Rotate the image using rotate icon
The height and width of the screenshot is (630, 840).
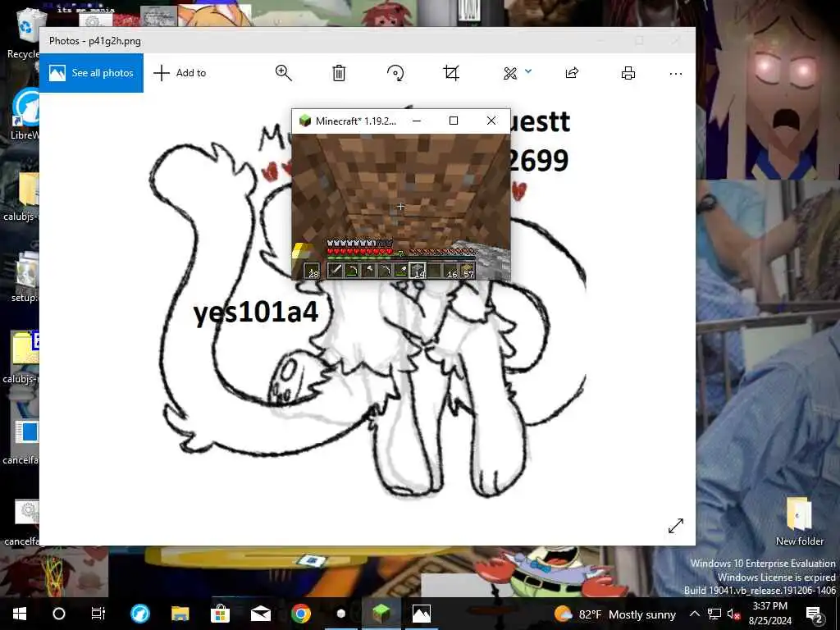coord(395,73)
